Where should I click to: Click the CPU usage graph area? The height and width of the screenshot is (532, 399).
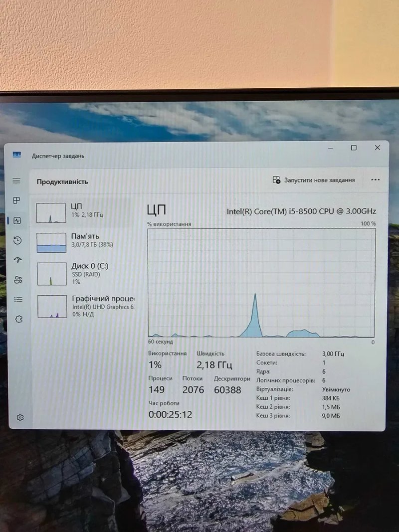261,283
